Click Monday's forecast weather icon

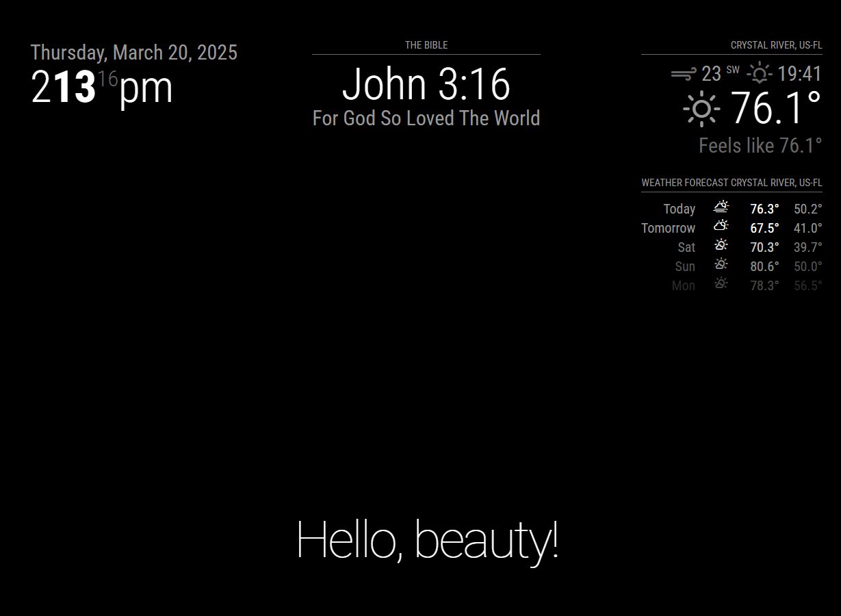click(x=721, y=284)
